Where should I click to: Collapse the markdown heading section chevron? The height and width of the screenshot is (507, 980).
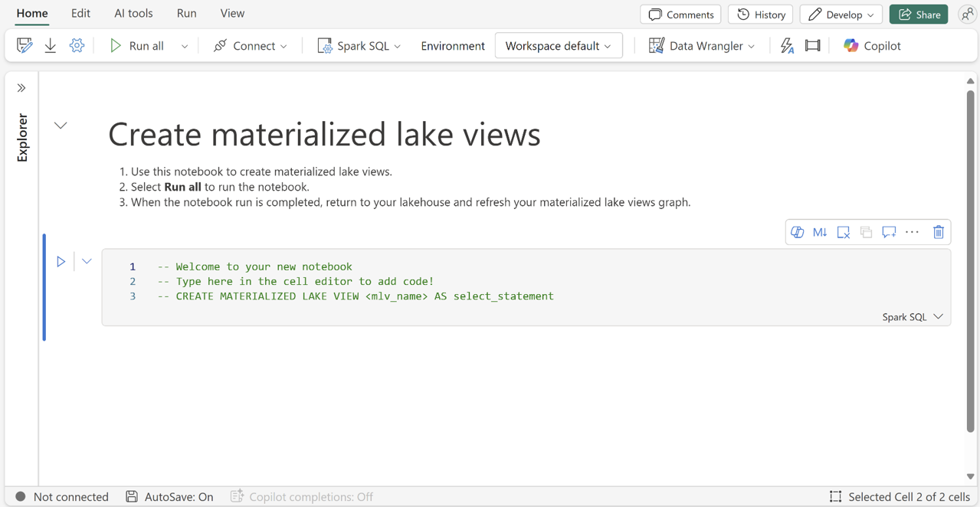tap(61, 126)
